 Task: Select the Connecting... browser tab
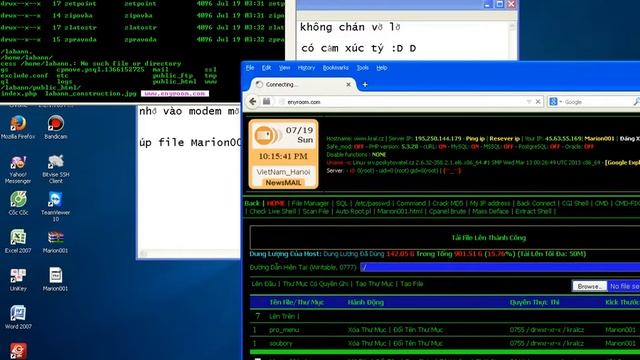[302, 84]
